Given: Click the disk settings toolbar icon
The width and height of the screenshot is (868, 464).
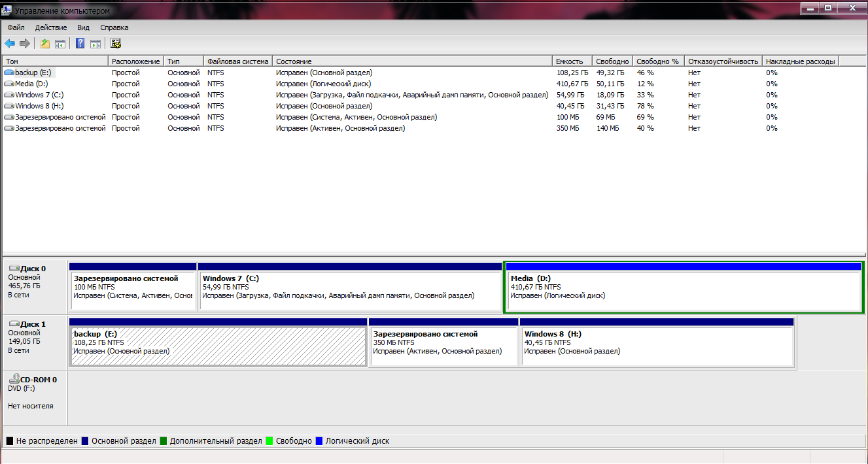Looking at the screenshot, I should point(116,44).
